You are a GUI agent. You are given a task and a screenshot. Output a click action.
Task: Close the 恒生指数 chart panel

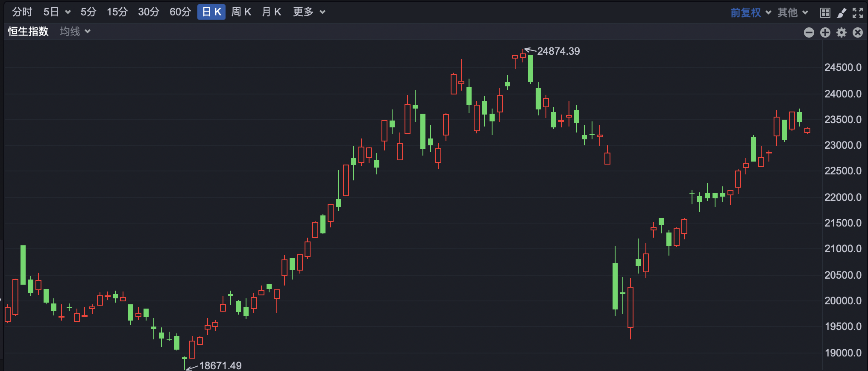(857, 32)
